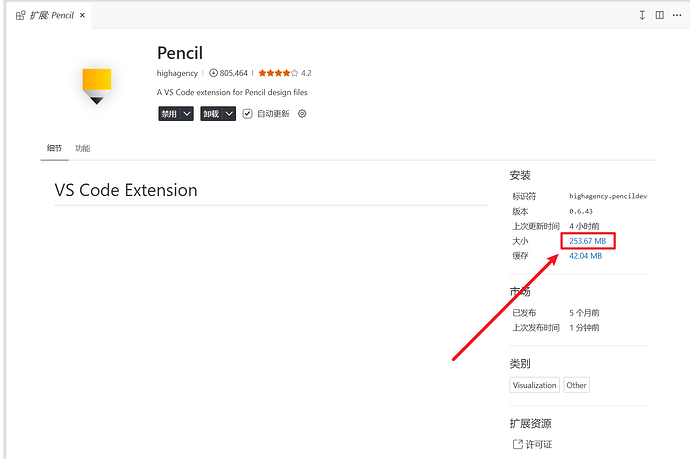This screenshot has height=459, width=690.
Task: Click the split editor icon
Action: click(x=659, y=15)
